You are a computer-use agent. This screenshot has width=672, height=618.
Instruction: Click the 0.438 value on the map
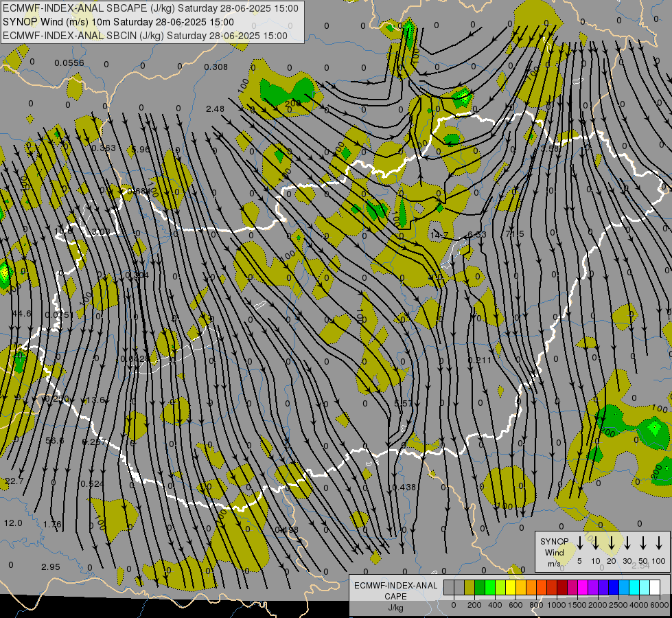point(404,488)
